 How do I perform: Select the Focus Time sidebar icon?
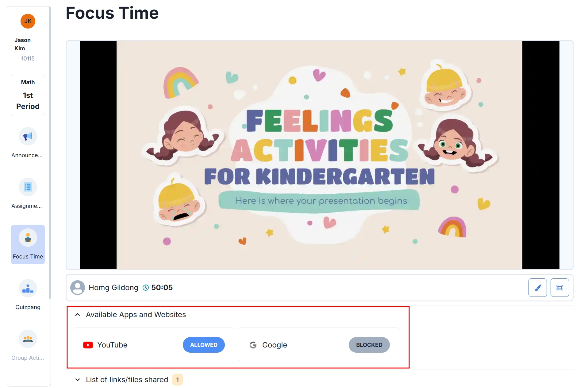point(28,238)
